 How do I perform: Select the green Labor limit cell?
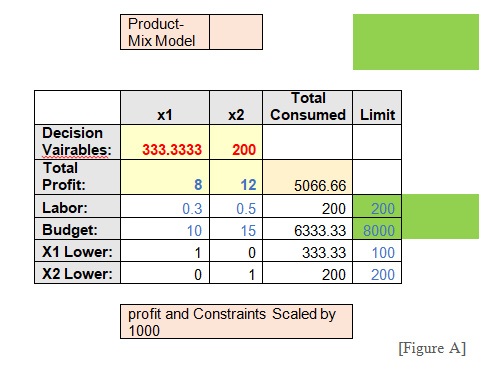377,206
